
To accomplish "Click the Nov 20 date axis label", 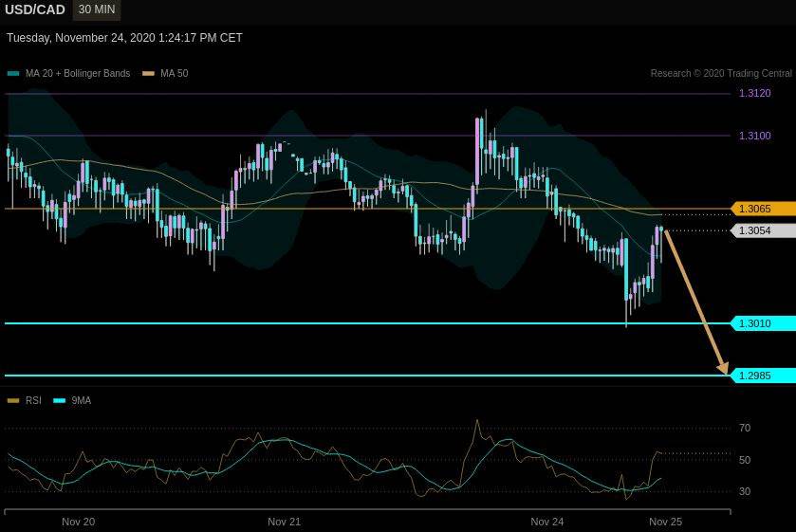I will (78, 522).
